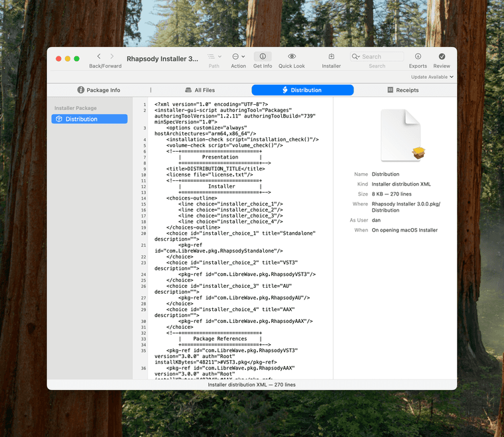Expand the Action dropdown chevron
This screenshot has width=504, height=437.
pyautogui.click(x=243, y=56)
